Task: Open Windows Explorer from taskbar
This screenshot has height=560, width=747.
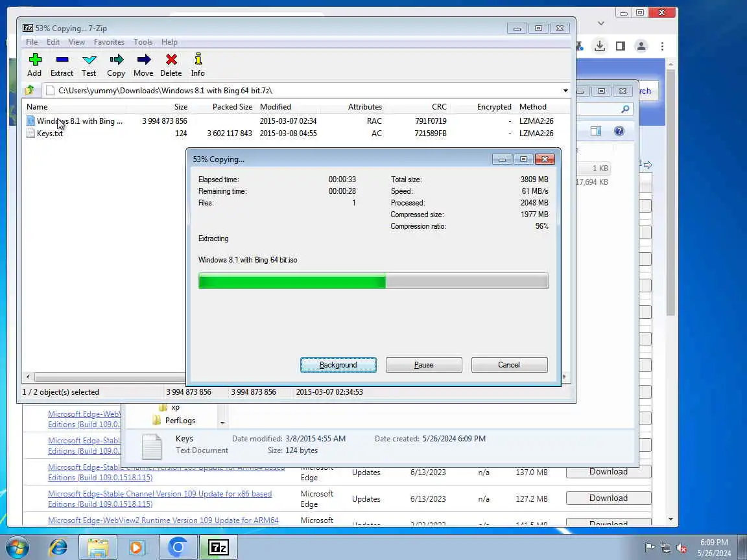Action: tap(98, 548)
